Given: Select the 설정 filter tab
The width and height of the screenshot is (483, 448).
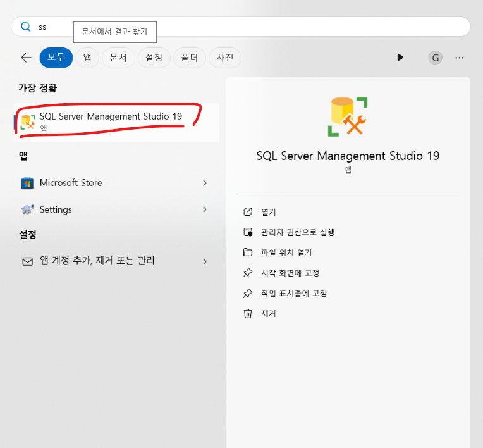Looking at the screenshot, I should point(154,58).
